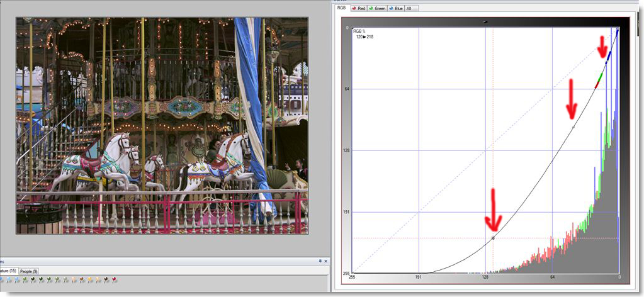Viewport: 644px width, 297px height.
Task: Click the black pin next to red pin
Action: point(106,279)
